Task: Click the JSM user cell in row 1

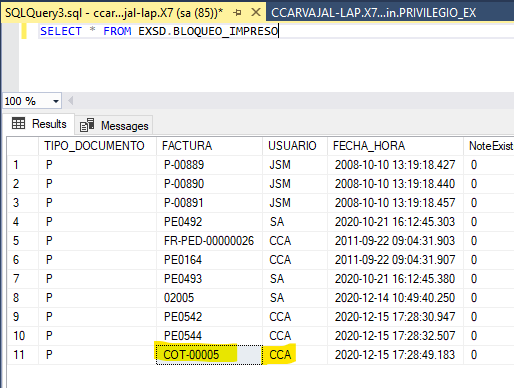Action: pos(295,165)
